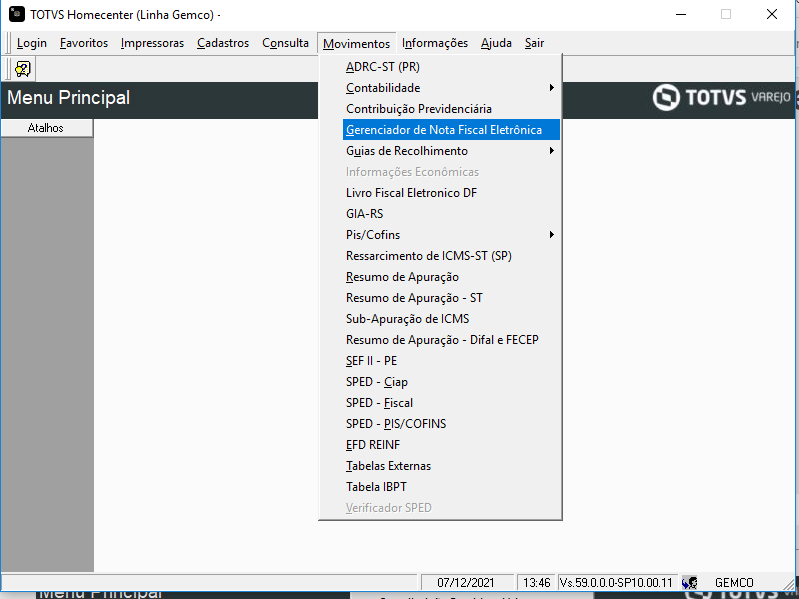
Task: Click the user status icon beside GEMCO
Action: tap(690, 582)
